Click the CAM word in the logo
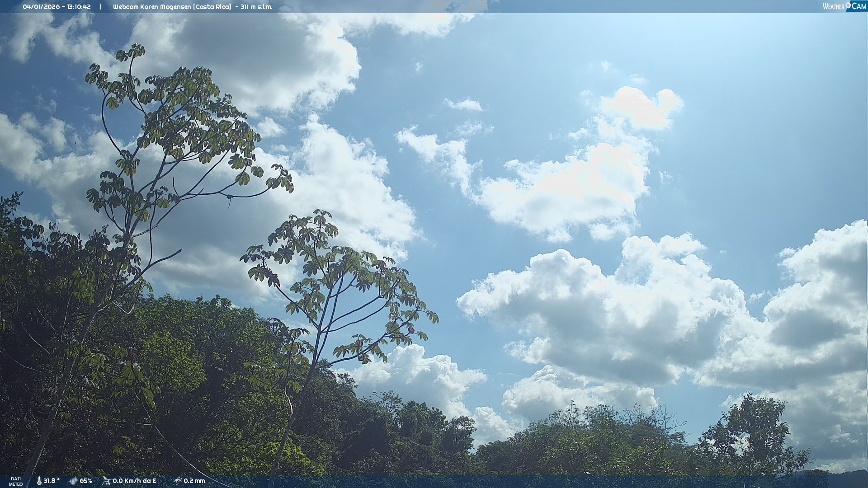 (859, 6)
